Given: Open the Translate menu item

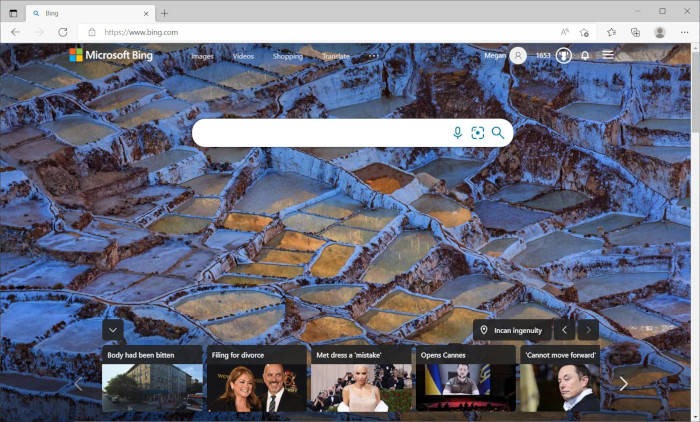Looking at the screenshot, I should [336, 56].
